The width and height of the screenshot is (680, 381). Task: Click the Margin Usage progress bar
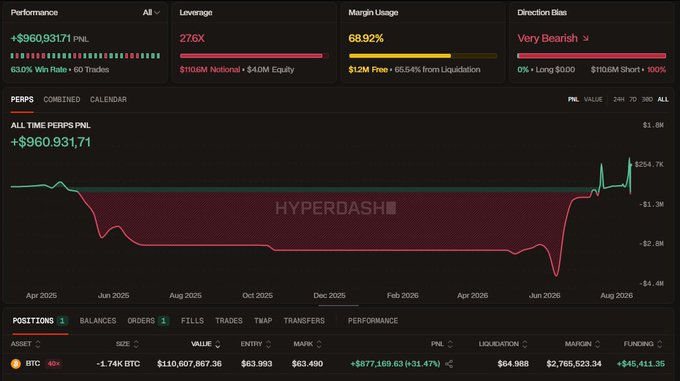[423, 56]
